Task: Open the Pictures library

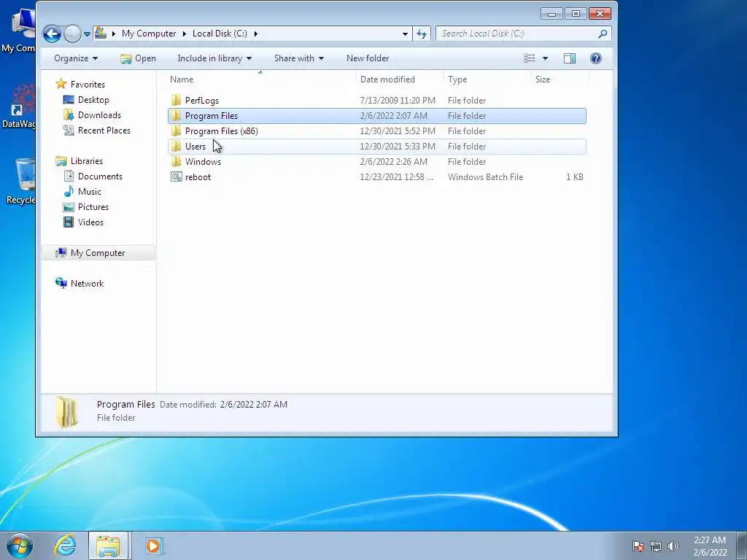Action: coord(93,206)
